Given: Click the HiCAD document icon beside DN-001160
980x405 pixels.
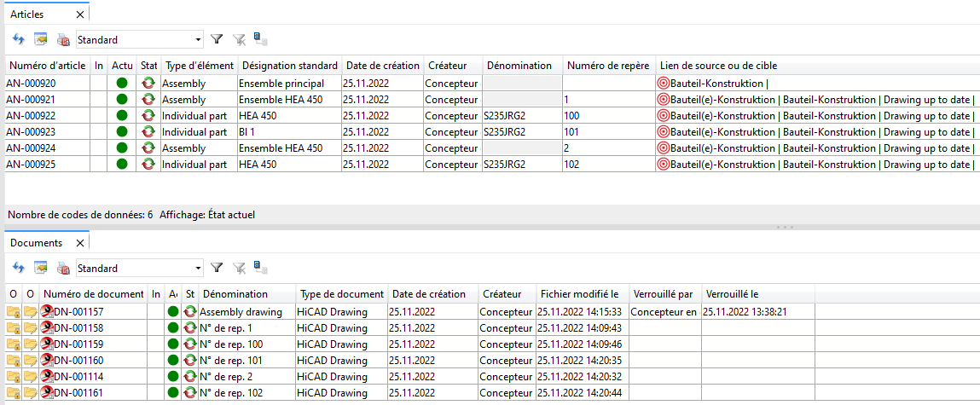Looking at the screenshot, I should click(47, 361).
